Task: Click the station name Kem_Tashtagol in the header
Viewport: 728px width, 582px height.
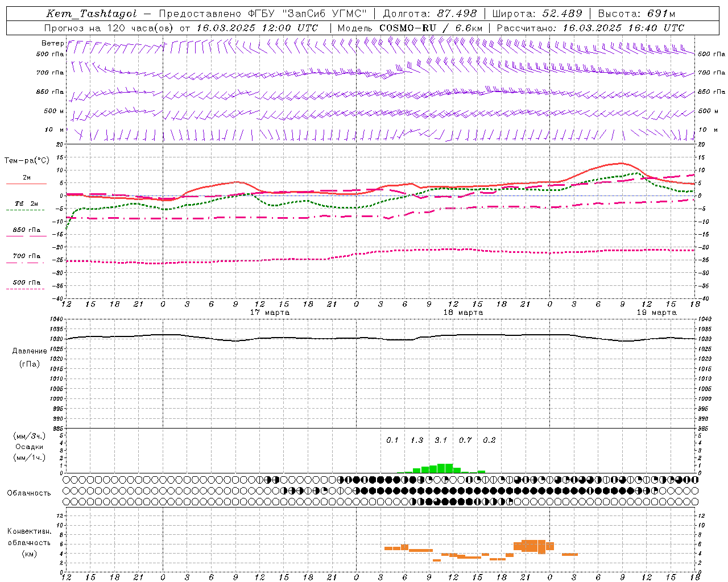Action: (x=91, y=14)
